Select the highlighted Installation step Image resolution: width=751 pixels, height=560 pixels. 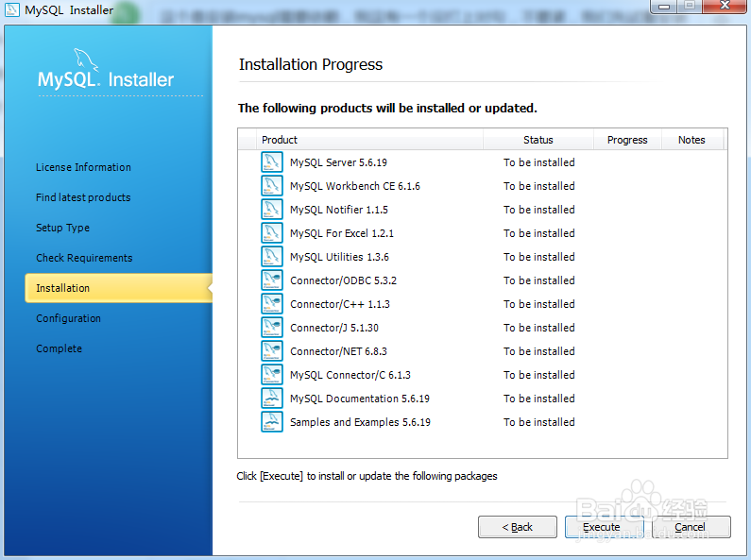click(x=119, y=288)
